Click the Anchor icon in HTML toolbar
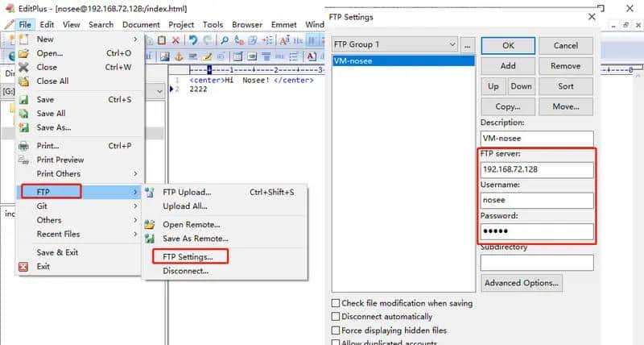Image resolution: width=644 pixels, height=345 pixels. tap(179, 56)
